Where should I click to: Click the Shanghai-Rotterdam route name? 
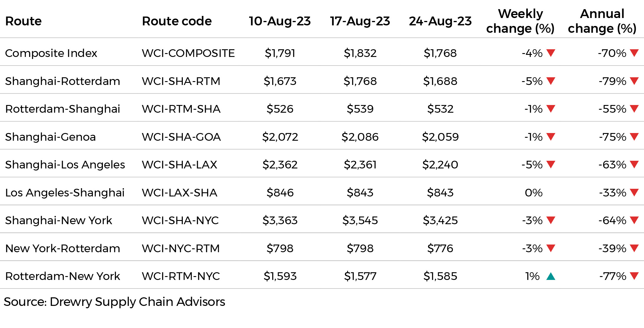(x=63, y=81)
